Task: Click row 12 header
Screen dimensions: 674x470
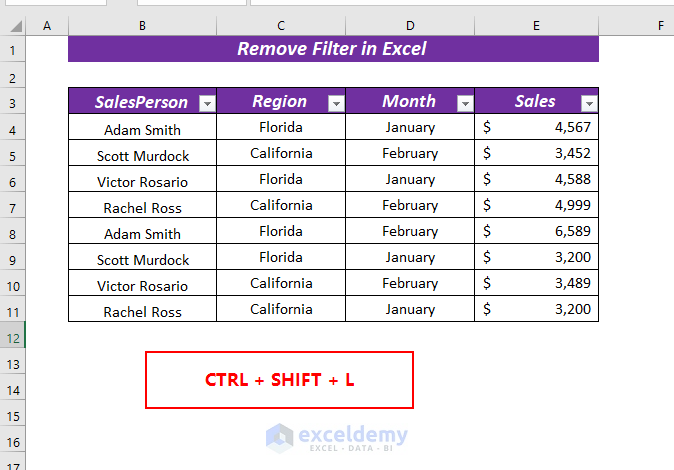Action: (13, 338)
